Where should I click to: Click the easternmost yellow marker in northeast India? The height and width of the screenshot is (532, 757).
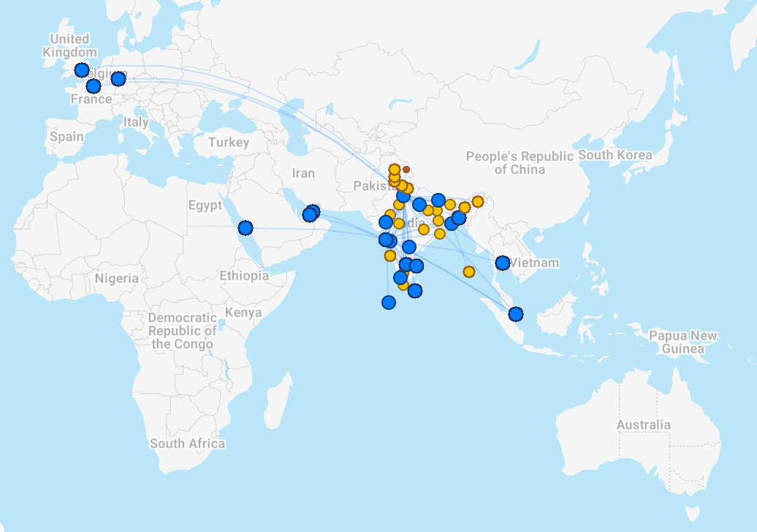[478, 201]
